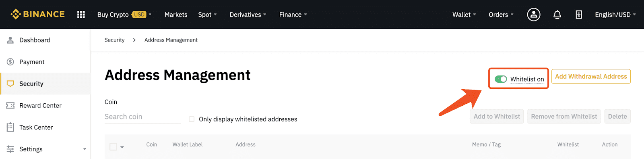Click the Security breadcrumb link

(x=114, y=40)
